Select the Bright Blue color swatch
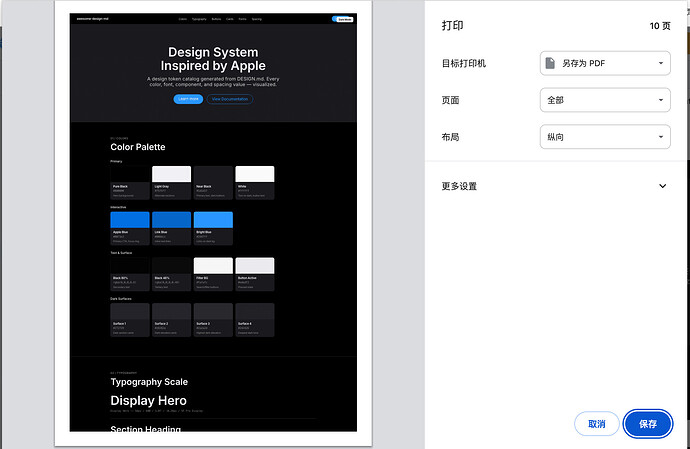The width and height of the screenshot is (690, 449). tap(213, 228)
